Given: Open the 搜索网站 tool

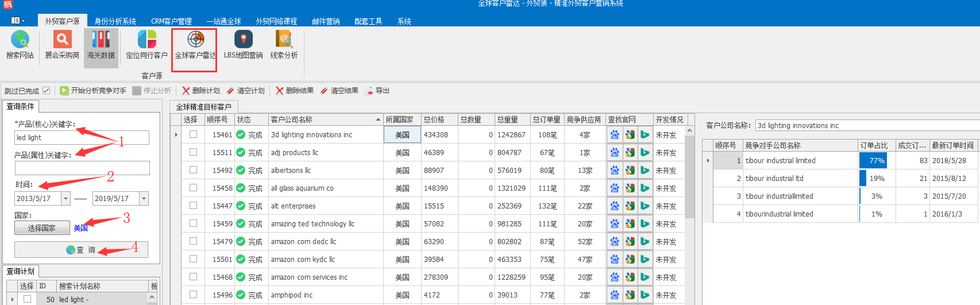Looking at the screenshot, I should [x=20, y=46].
